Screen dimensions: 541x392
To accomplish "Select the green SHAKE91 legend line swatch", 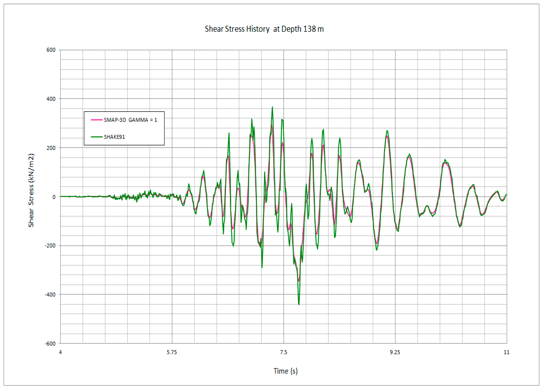I will click(97, 137).
